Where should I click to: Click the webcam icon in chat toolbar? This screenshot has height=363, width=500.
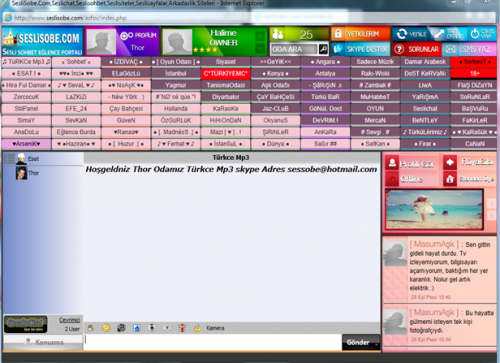point(152,328)
